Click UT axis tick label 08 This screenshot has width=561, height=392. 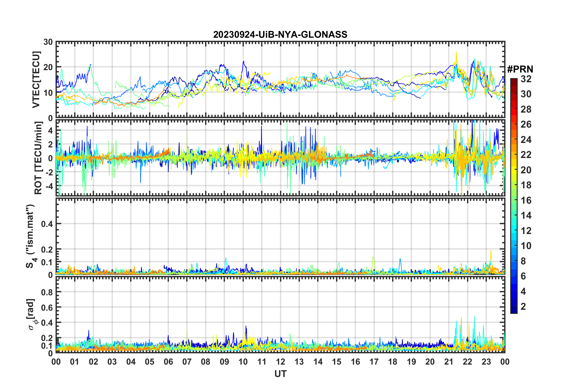206,362
